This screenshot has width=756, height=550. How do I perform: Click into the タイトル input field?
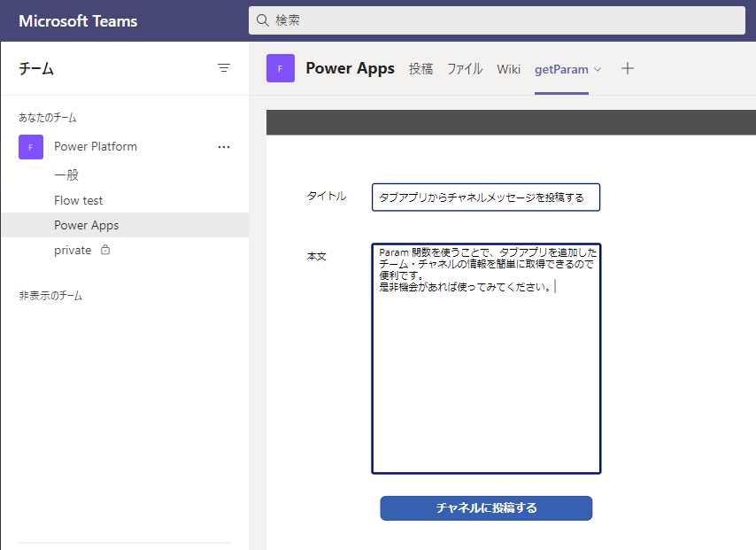click(486, 198)
